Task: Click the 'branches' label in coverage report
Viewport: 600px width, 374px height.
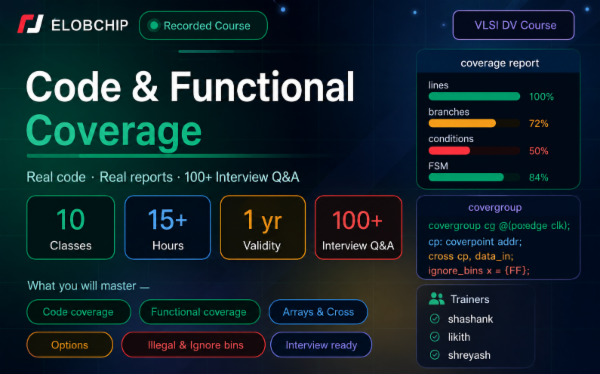Action: 448,112
